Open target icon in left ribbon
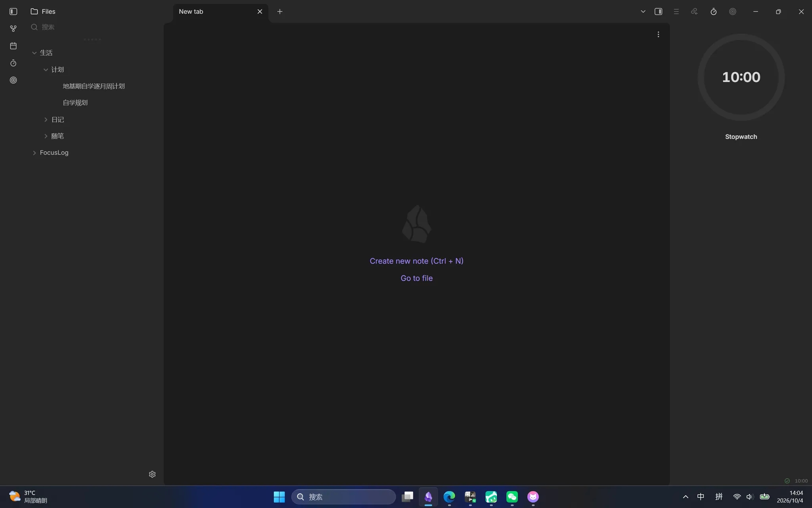This screenshot has width=812, height=508. point(13,80)
